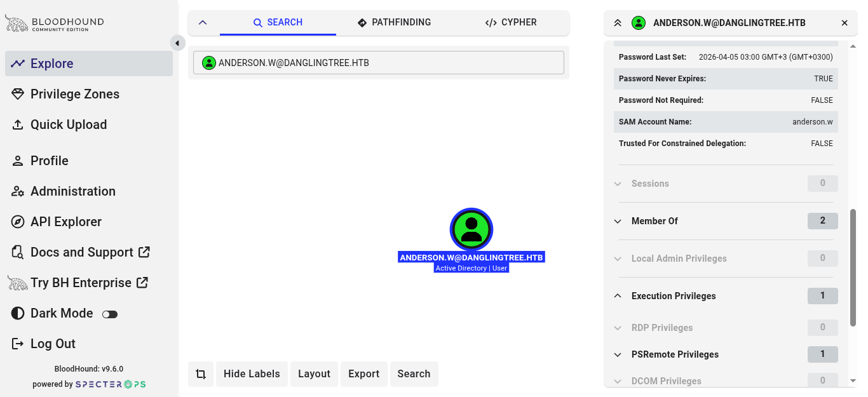Collapse the sidebar with arrow button
Image resolution: width=868 pixels, height=397 pixels.
(x=177, y=43)
